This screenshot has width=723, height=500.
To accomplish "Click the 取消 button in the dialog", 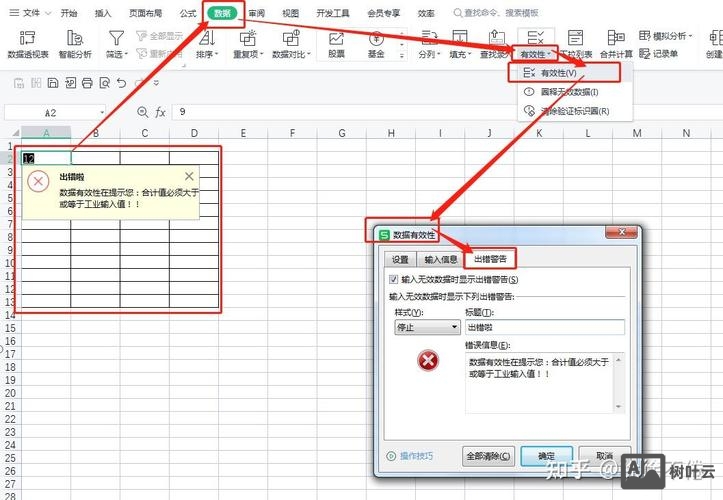I will (x=604, y=456).
